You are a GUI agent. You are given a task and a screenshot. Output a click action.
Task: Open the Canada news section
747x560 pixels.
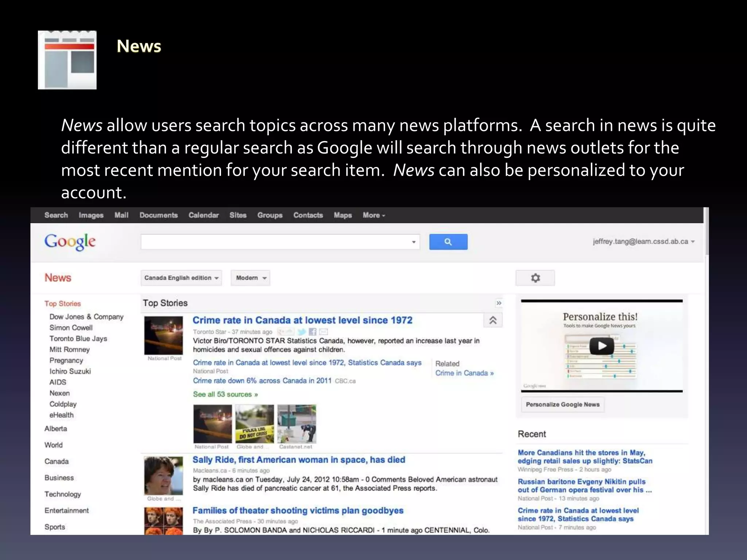(57, 462)
